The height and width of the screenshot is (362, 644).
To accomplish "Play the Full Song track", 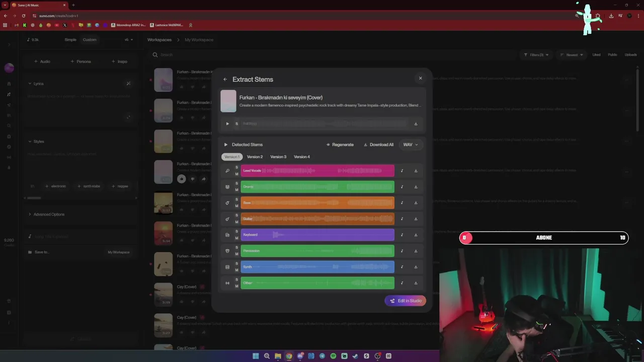I will coord(227,124).
